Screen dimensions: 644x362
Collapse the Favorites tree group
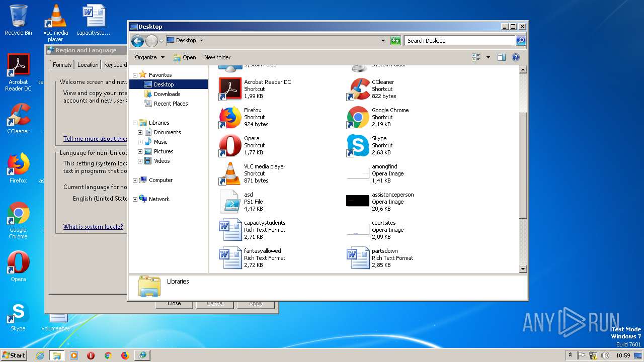click(x=135, y=75)
